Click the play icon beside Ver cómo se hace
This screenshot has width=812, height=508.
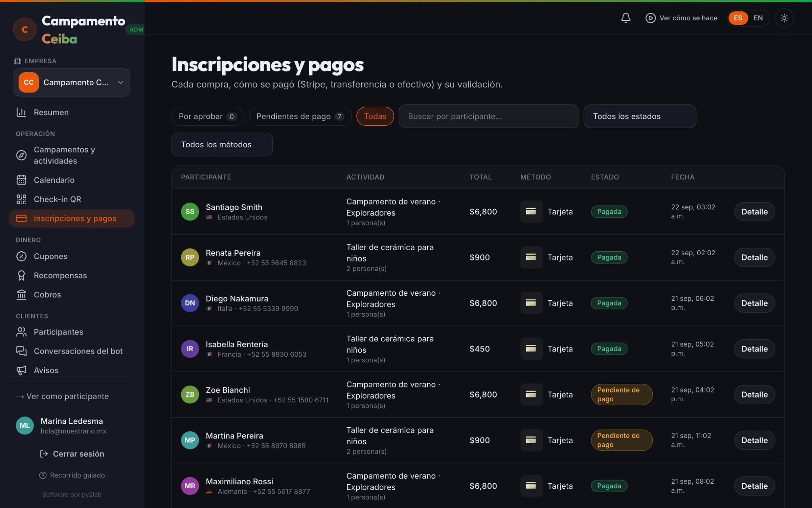point(650,18)
